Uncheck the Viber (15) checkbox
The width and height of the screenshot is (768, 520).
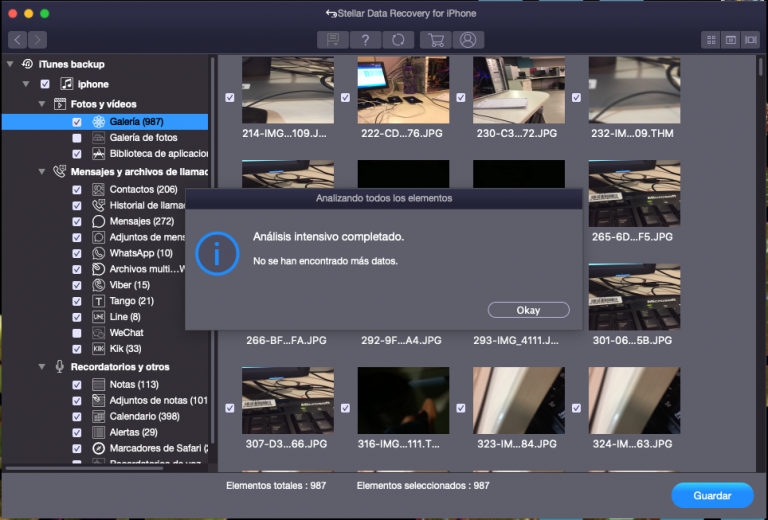(x=77, y=285)
